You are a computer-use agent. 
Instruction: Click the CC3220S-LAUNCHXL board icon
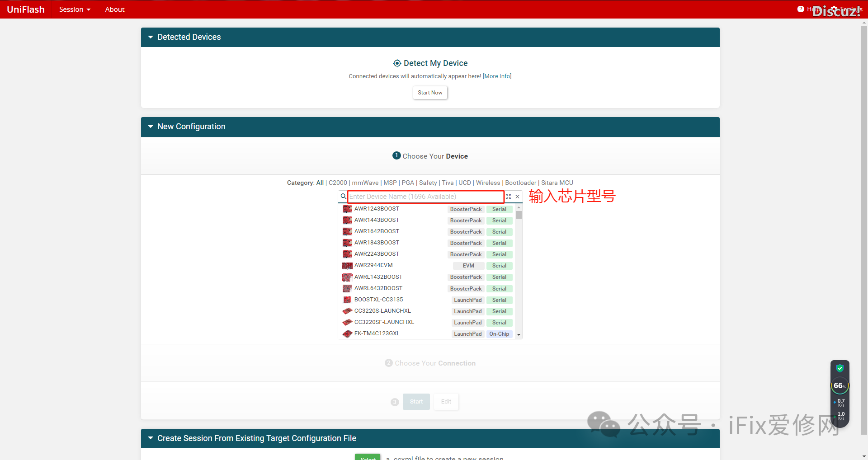[x=347, y=311]
